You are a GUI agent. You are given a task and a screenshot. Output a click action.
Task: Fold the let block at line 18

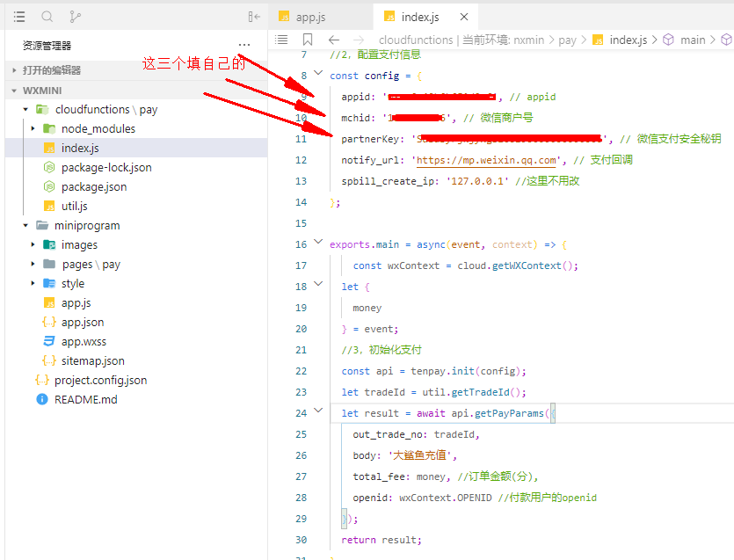318,284
